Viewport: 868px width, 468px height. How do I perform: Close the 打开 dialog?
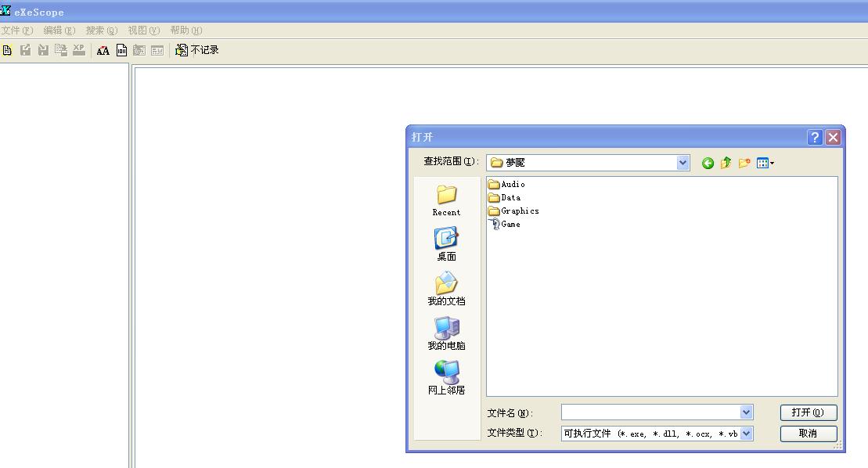click(x=833, y=137)
